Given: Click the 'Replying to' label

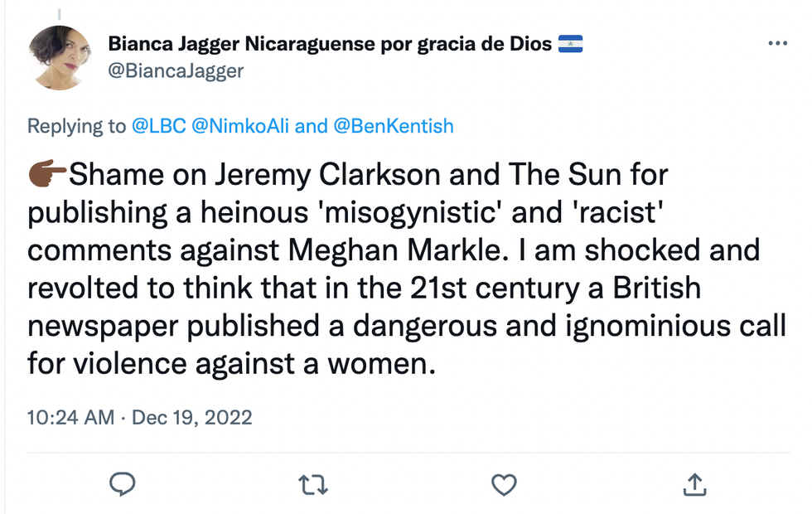Looking at the screenshot, I should coord(76,126).
